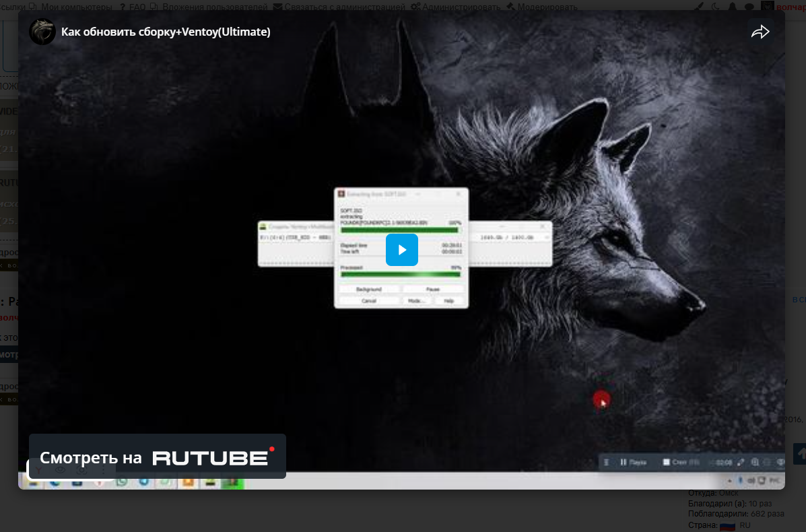
Task: Click the user avatar in top-right
Action: 767,6
